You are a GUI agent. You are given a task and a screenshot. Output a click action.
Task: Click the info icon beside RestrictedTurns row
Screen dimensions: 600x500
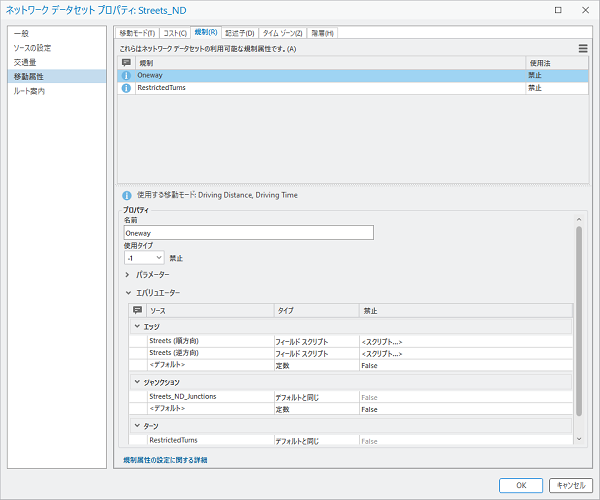126,88
